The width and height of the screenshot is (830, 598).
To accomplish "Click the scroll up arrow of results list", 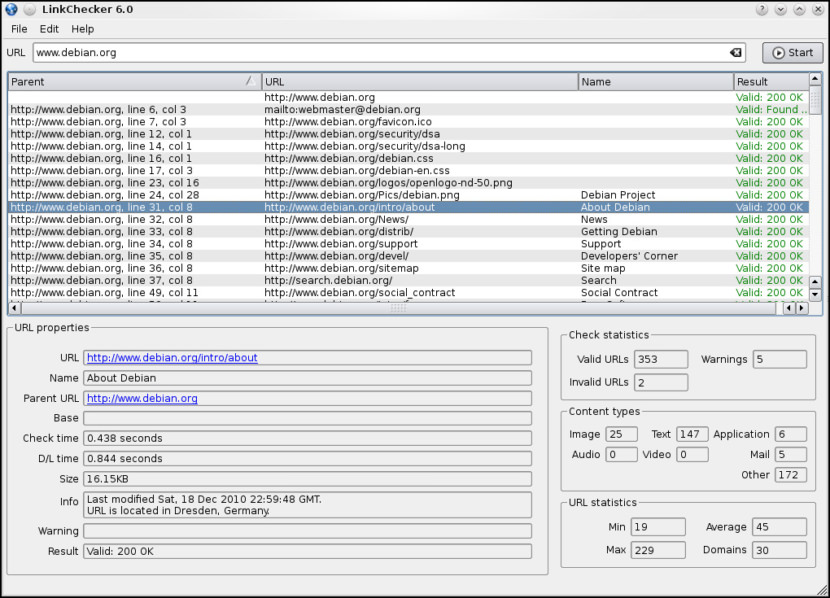I will pyautogui.click(x=815, y=79).
